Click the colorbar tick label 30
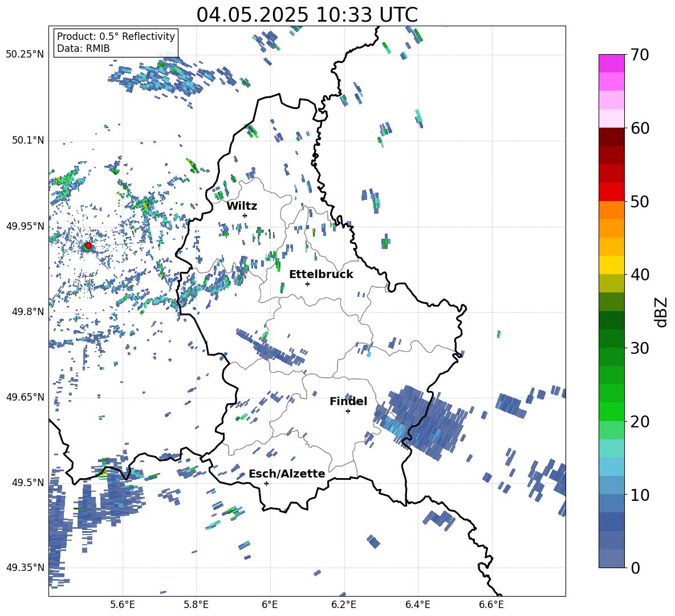 [x=640, y=348]
